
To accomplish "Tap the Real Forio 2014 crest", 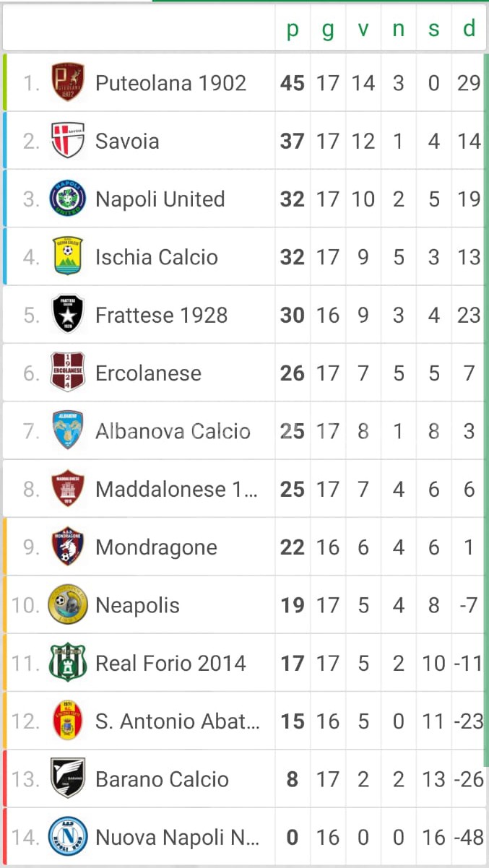I will tap(68, 663).
